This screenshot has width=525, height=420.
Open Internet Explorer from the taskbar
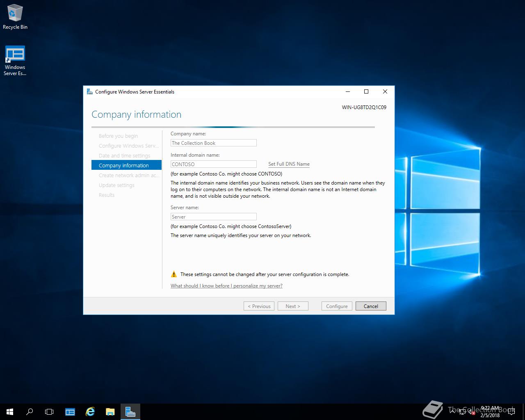[x=90, y=412]
